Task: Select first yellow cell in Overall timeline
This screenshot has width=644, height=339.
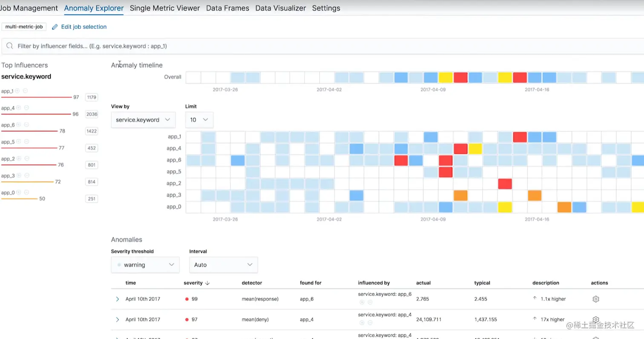Action: pos(446,77)
